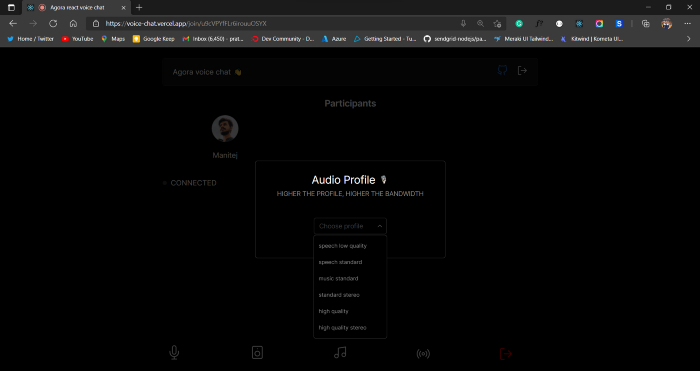Click the red leave call icon
This screenshot has width=700, height=371.
click(505, 354)
